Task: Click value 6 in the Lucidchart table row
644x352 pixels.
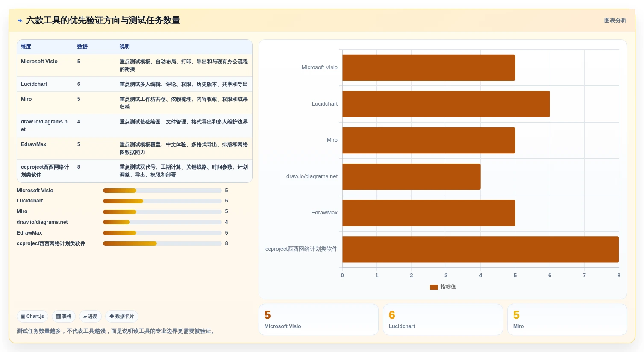Action: [79, 84]
